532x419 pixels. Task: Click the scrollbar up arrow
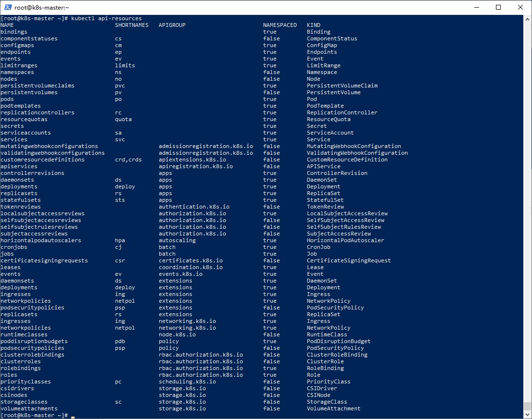coord(527,19)
